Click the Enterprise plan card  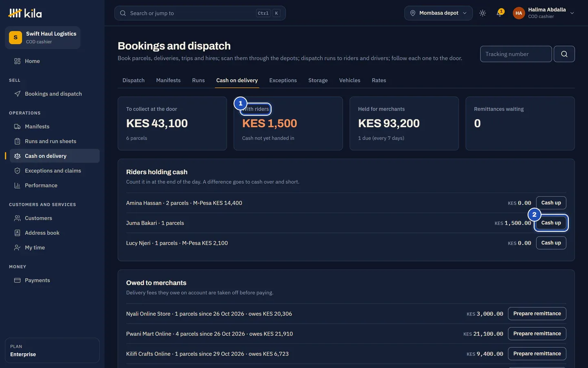[52, 350]
